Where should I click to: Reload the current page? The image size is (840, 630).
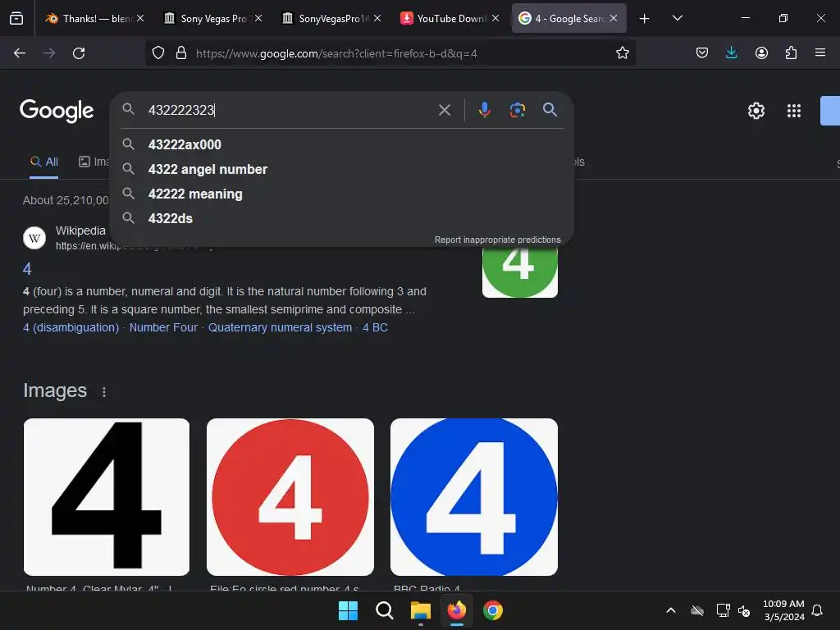pyautogui.click(x=79, y=53)
